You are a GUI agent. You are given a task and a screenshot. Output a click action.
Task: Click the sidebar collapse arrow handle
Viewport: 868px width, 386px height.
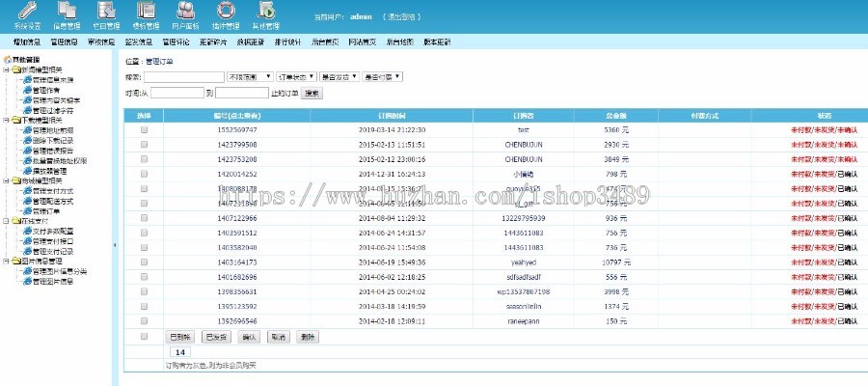coord(115,245)
